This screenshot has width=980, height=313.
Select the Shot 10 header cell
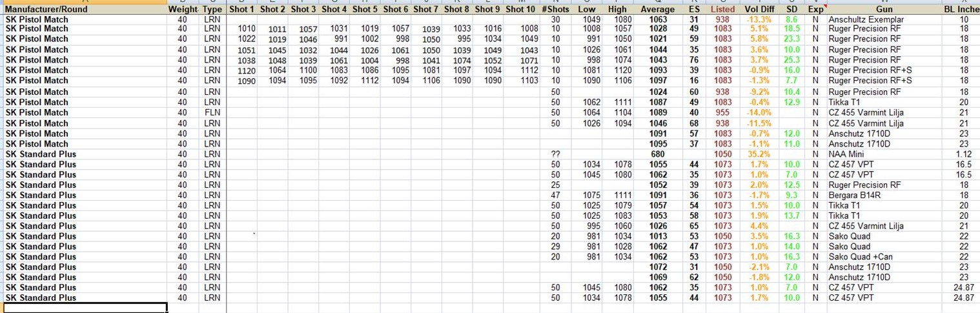click(x=521, y=10)
